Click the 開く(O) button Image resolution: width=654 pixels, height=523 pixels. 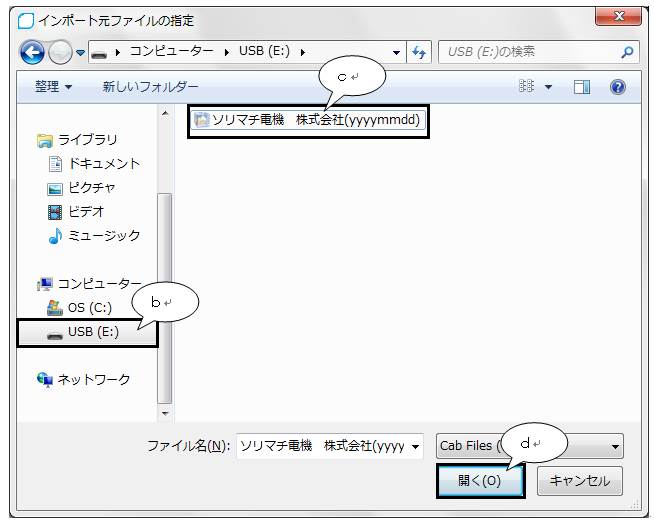click(x=480, y=481)
